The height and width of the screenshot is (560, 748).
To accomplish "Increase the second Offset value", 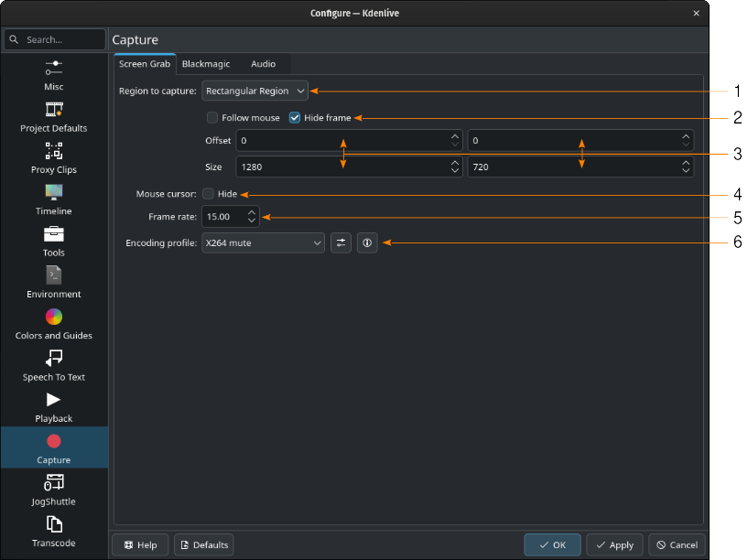I will [686, 136].
